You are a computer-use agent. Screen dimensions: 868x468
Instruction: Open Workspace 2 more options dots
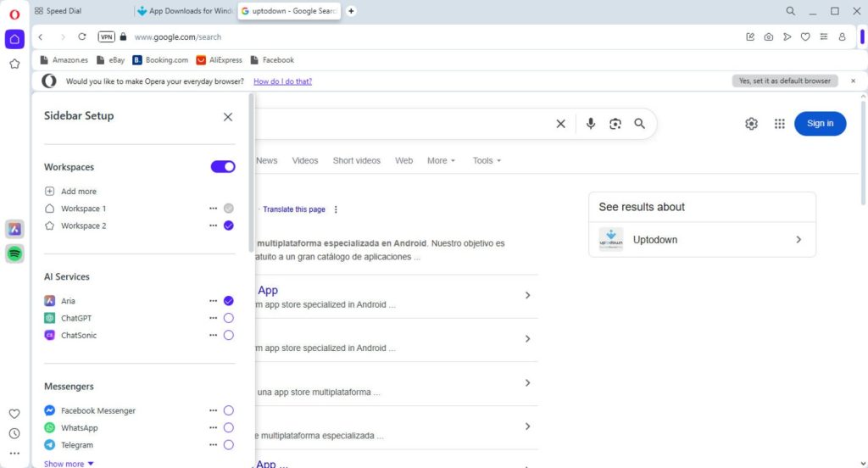213,226
